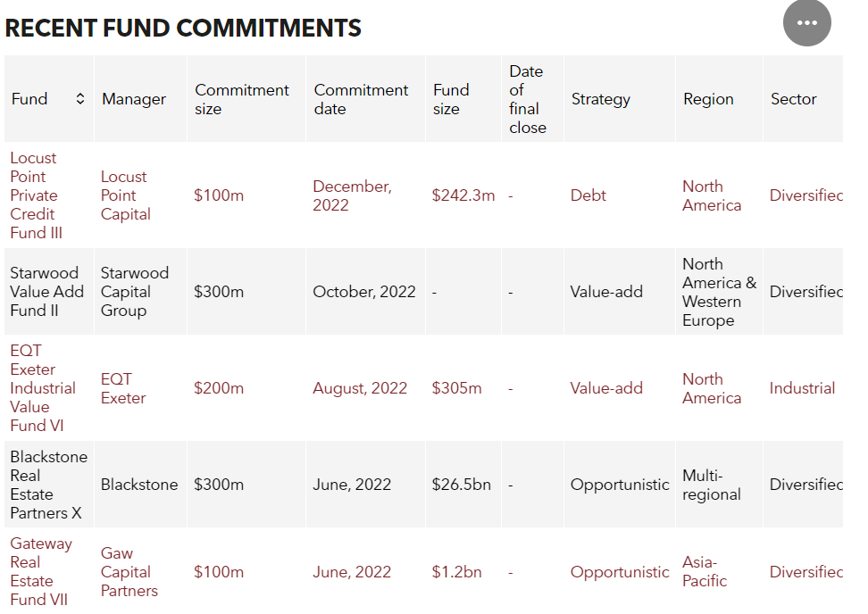Click the Industrial sector link

coord(802,388)
